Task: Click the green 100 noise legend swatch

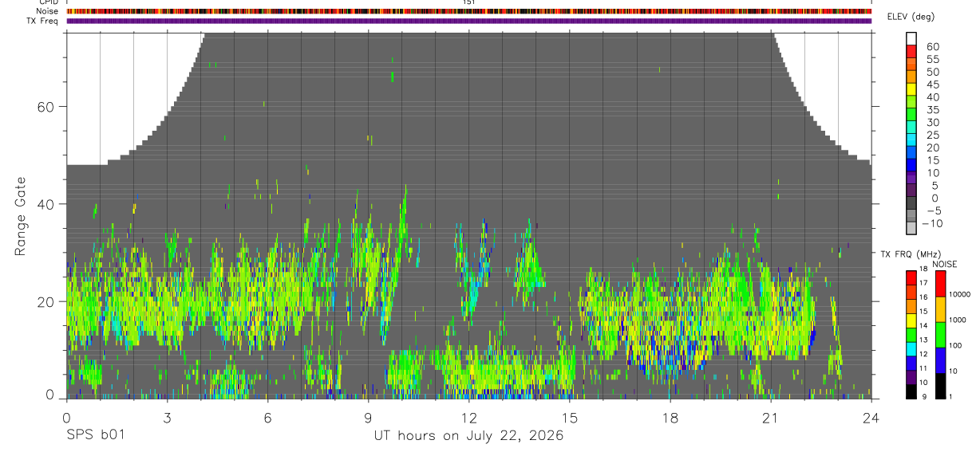Action: point(940,335)
